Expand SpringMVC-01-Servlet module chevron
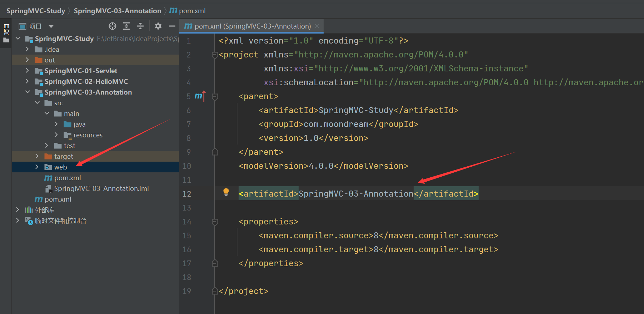Screen dimensions: 644x314 pos(27,70)
